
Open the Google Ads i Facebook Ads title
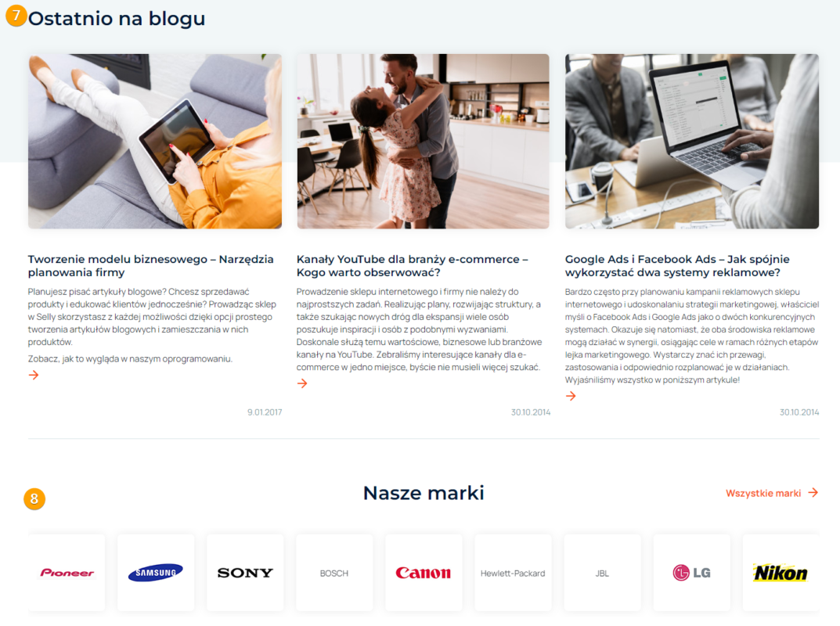coord(677,265)
